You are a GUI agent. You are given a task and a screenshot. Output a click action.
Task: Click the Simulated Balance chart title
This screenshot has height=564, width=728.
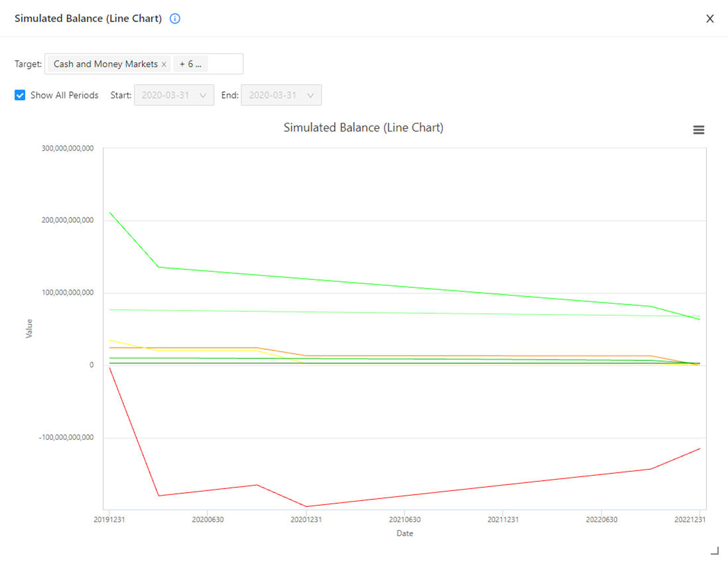(363, 127)
